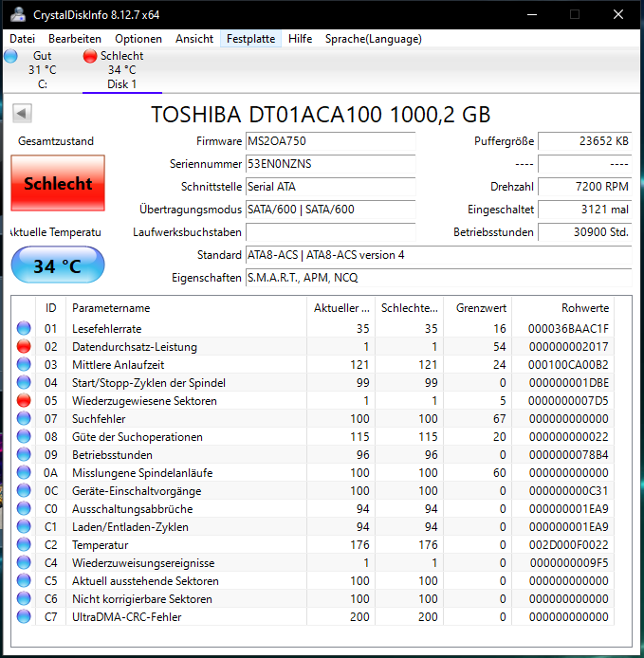
Task: Click the Eigenschaften field S.M.A.R.T., APM, NCQ
Action: (439, 278)
